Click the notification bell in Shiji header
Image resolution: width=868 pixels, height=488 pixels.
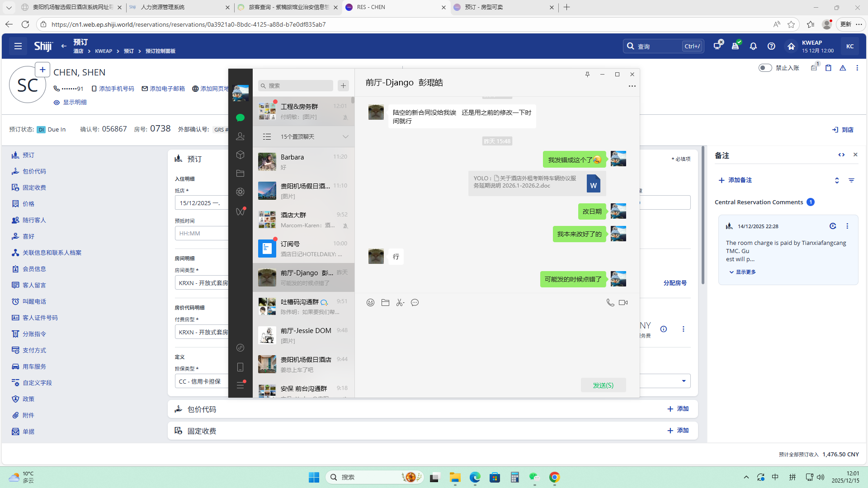coord(753,46)
